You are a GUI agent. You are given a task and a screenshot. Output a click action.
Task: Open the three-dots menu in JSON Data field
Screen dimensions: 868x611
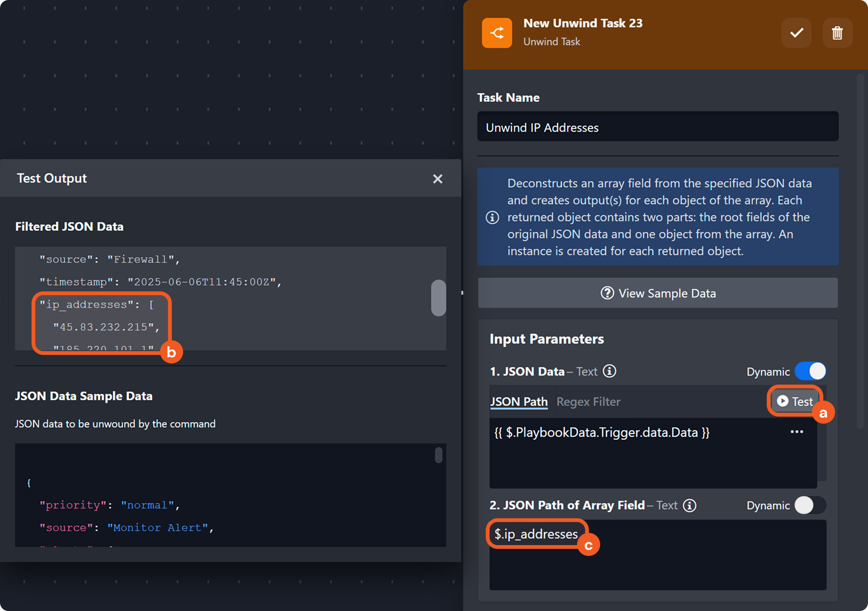(796, 432)
